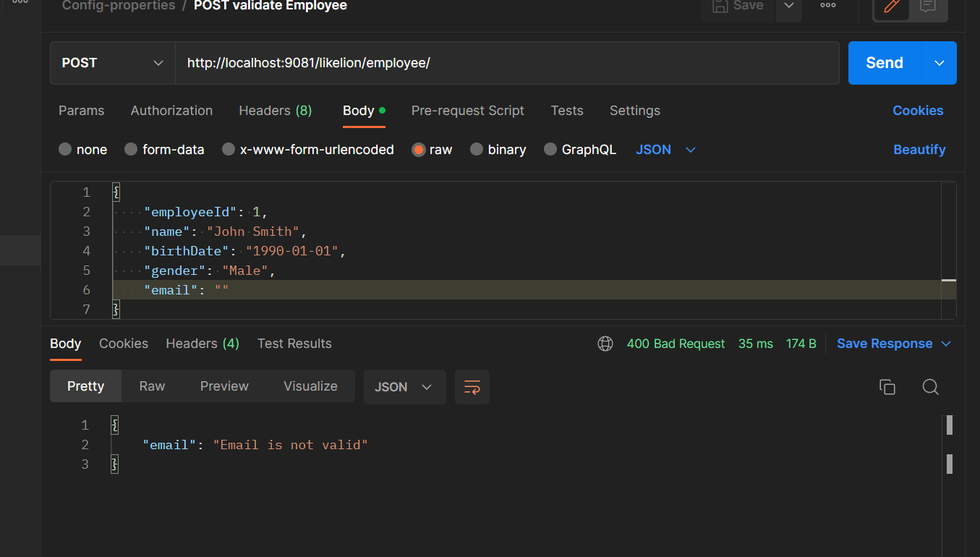Viewport: 980px width, 557px height.
Task: Open the Raw view of the response
Action: pos(151,386)
